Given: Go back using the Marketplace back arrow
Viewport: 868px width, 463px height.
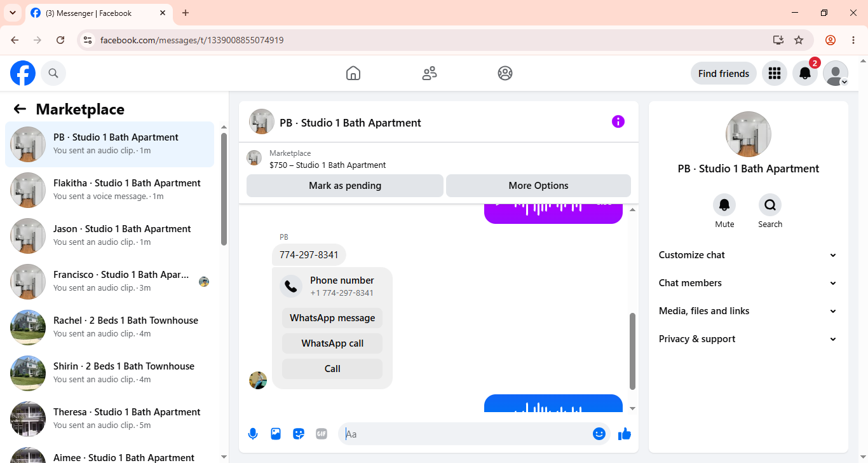Looking at the screenshot, I should click(20, 109).
